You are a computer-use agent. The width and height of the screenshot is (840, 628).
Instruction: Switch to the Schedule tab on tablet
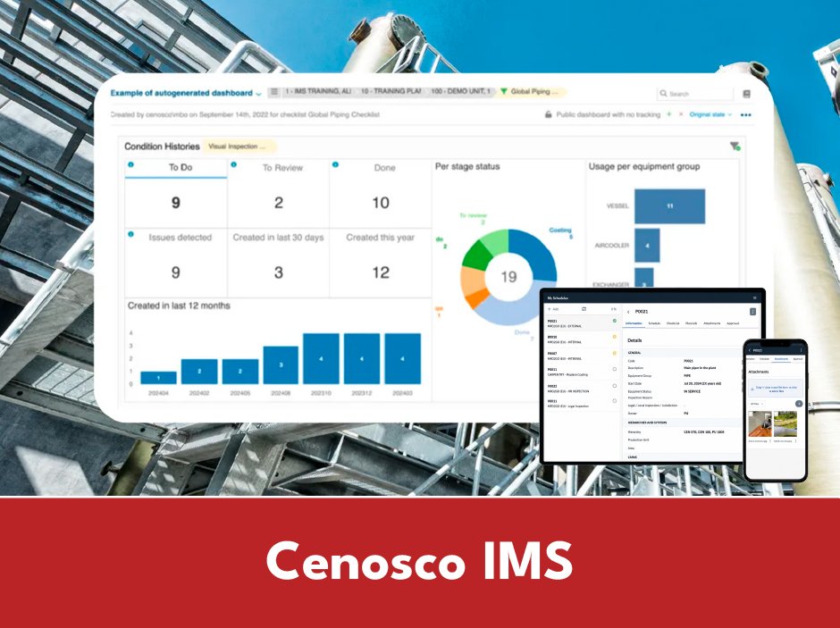654,323
